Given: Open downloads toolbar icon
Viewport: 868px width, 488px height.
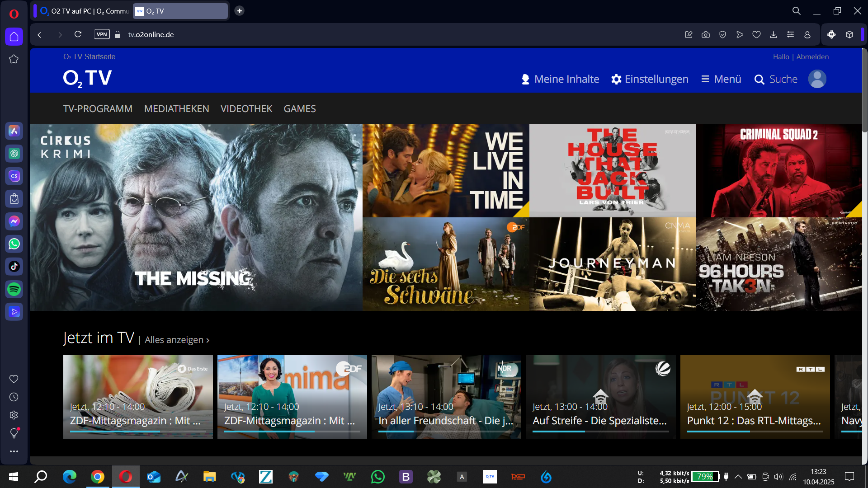Looking at the screenshot, I should pos(774,35).
